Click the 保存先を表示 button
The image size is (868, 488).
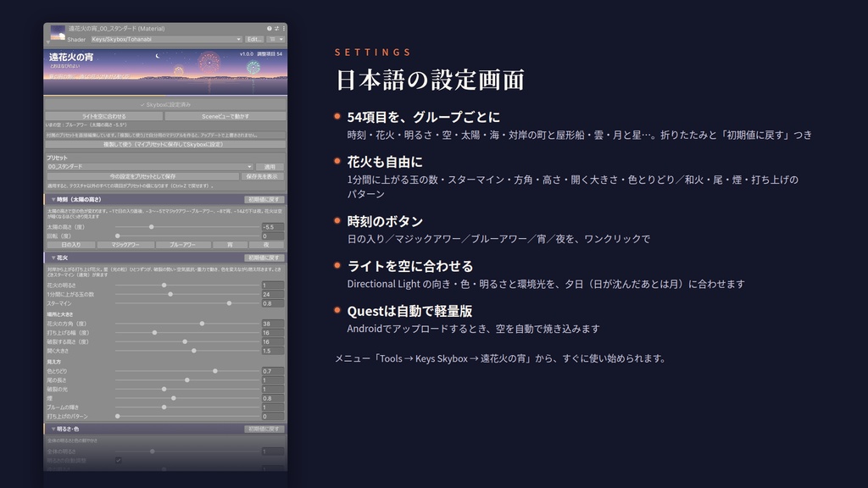click(263, 176)
